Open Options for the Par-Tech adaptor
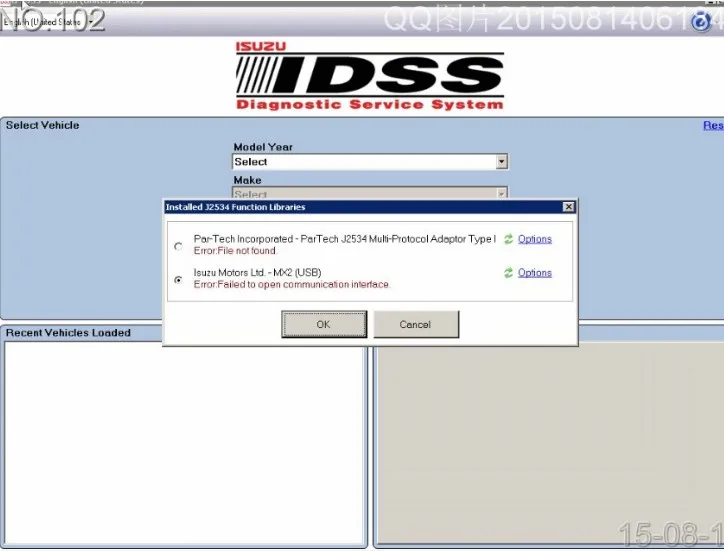 535,239
